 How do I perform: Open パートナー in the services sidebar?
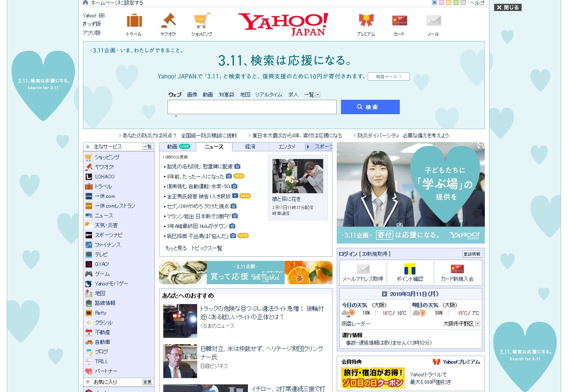(x=106, y=371)
